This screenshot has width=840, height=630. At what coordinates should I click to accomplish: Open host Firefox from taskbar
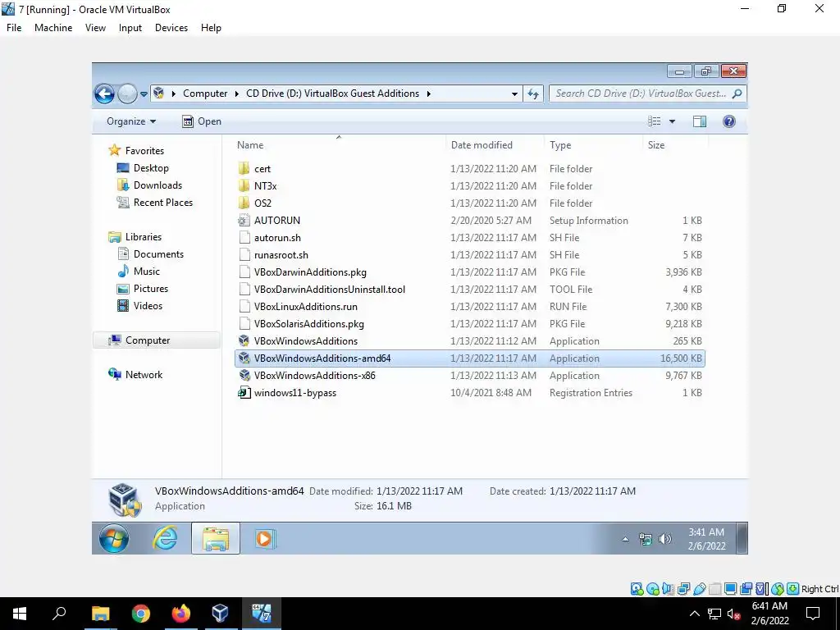tap(181, 614)
